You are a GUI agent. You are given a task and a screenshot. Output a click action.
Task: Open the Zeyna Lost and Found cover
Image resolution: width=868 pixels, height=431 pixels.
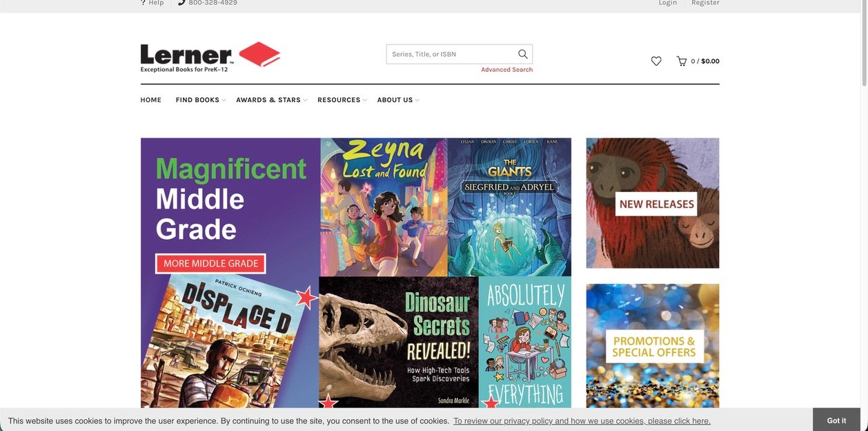click(384, 207)
